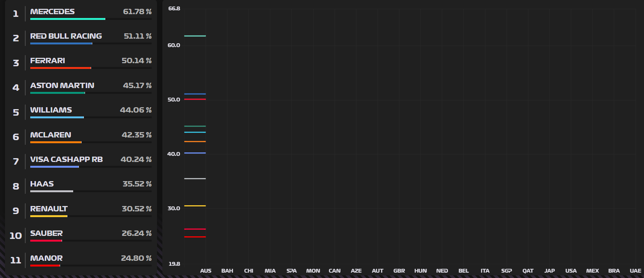
Task: Click the BEL race label
Action: [x=463, y=271]
